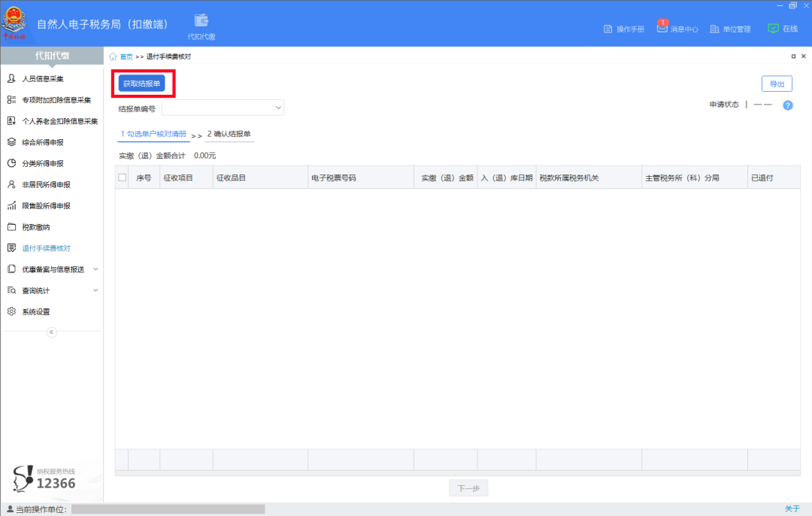Viewport: 812px width, 516px height.
Task: Click the 导出 export button
Action: tap(777, 84)
